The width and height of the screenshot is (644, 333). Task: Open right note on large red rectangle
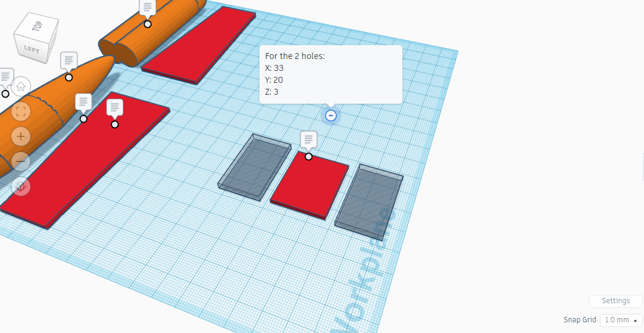[115, 108]
